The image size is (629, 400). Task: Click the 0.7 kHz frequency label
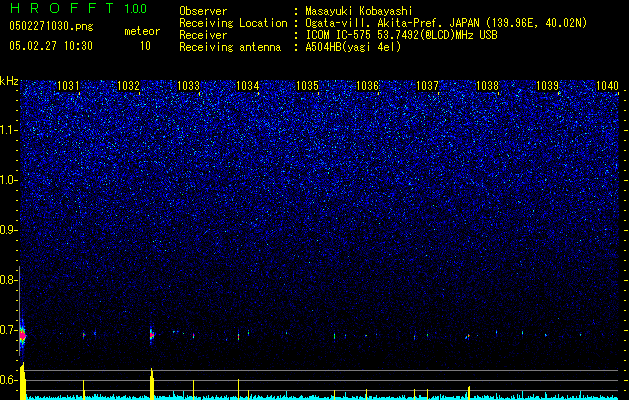click(8, 330)
